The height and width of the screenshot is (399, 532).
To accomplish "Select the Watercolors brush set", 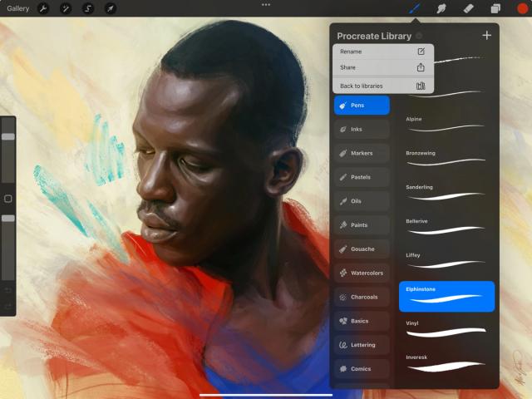I will tap(362, 273).
